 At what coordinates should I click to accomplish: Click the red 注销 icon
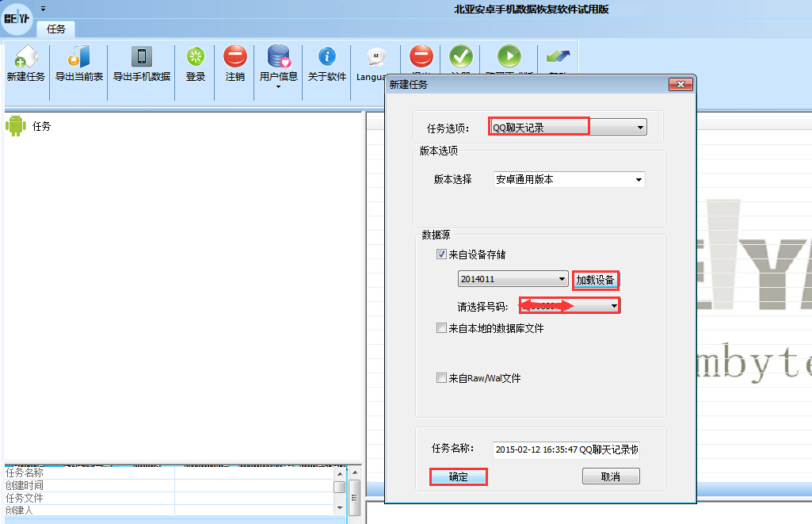click(x=235, y=56)
